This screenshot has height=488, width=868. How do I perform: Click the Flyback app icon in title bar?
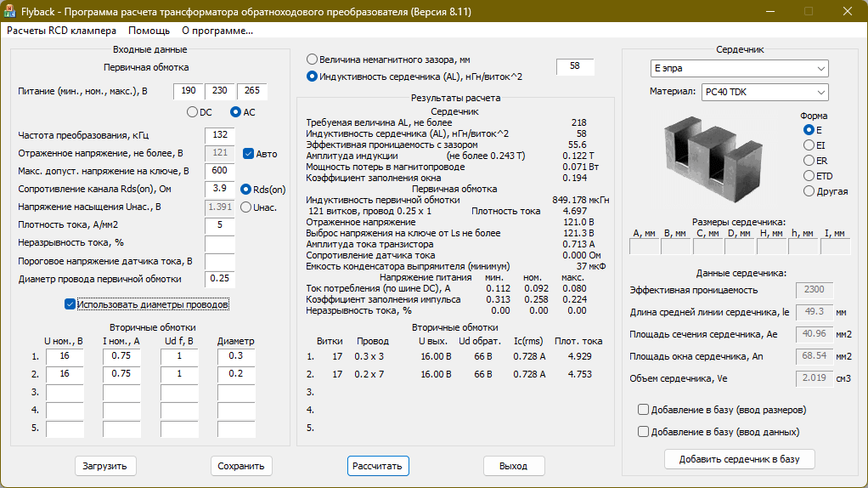click(x=9, y=11)
